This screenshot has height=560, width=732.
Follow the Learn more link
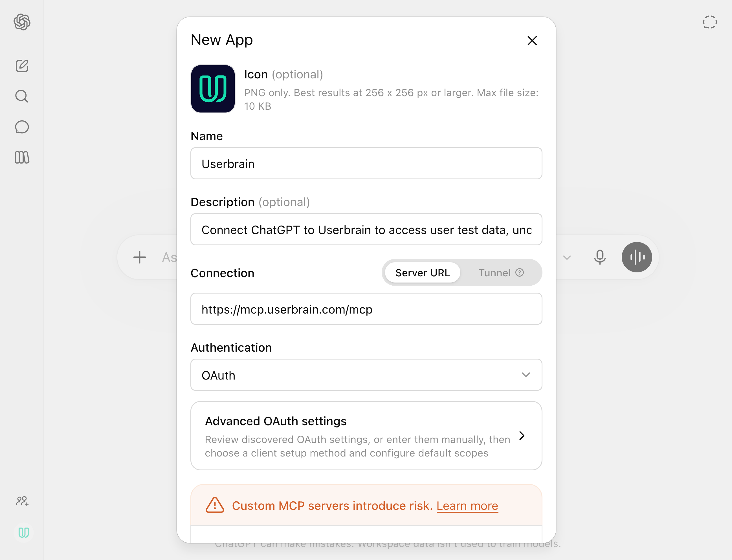pos(467,506)
